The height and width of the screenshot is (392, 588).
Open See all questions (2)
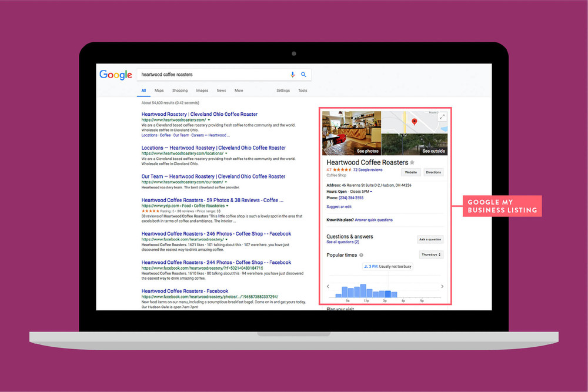(343, 242)
